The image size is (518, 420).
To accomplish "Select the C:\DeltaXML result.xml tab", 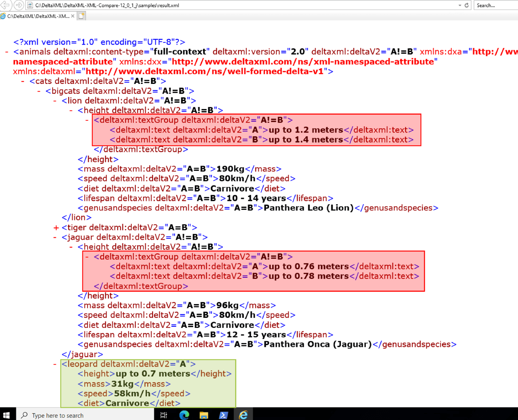I will [x=37, y=16].
